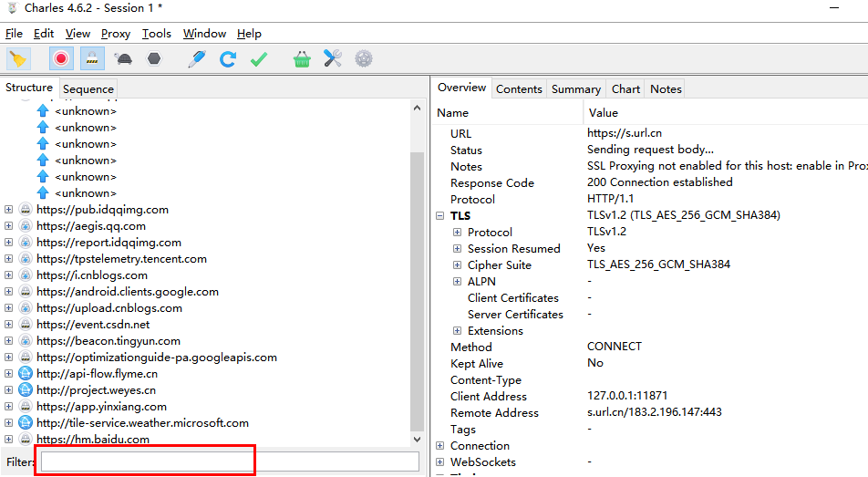
Task: Expand the ALPN row
Action: coord(458,282)
